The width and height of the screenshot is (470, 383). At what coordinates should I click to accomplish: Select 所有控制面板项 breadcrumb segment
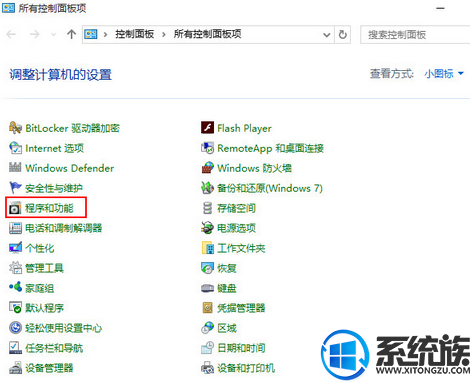[x=207, y=34]
